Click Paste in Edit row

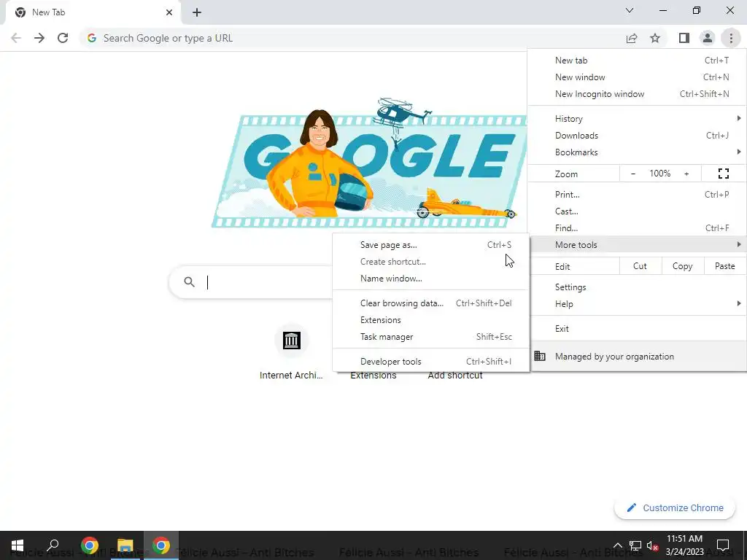(x=724, y=266)
